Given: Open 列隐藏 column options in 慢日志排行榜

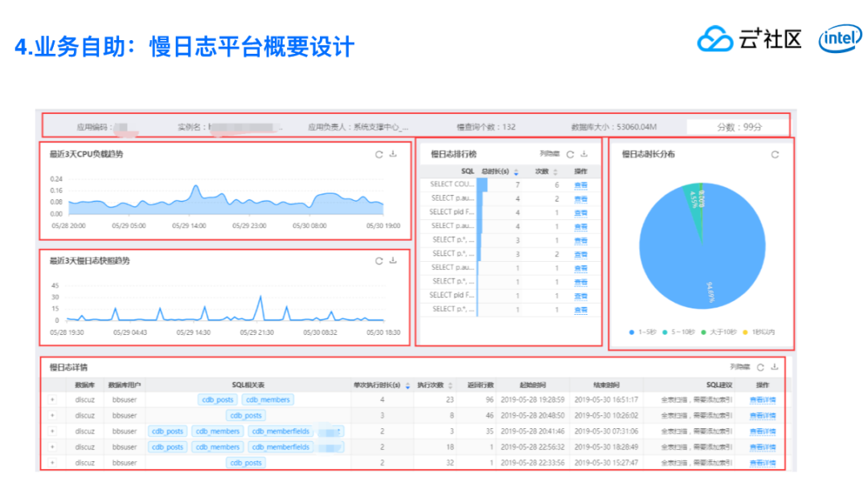Looking at the screenshot, I should (x=549, y=154).
